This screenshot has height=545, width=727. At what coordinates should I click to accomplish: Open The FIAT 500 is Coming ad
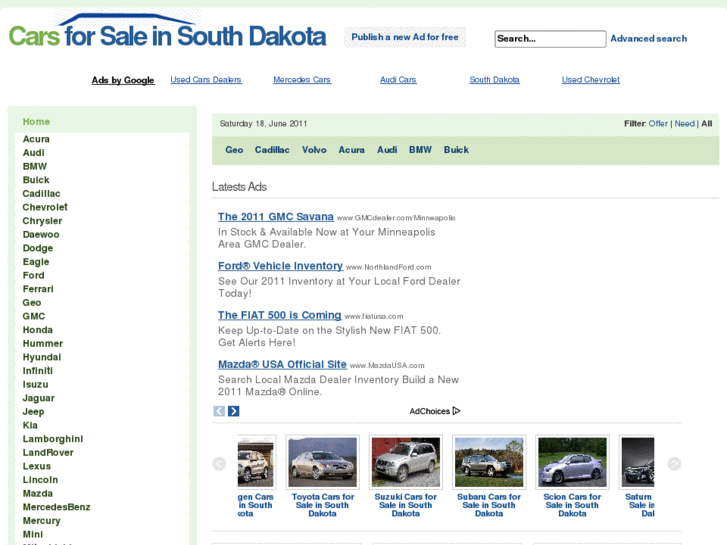pos(280,315)
